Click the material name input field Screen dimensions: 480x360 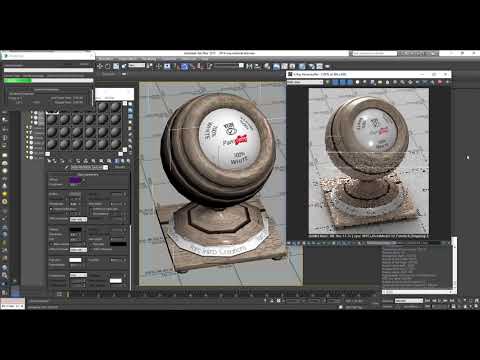87,167
